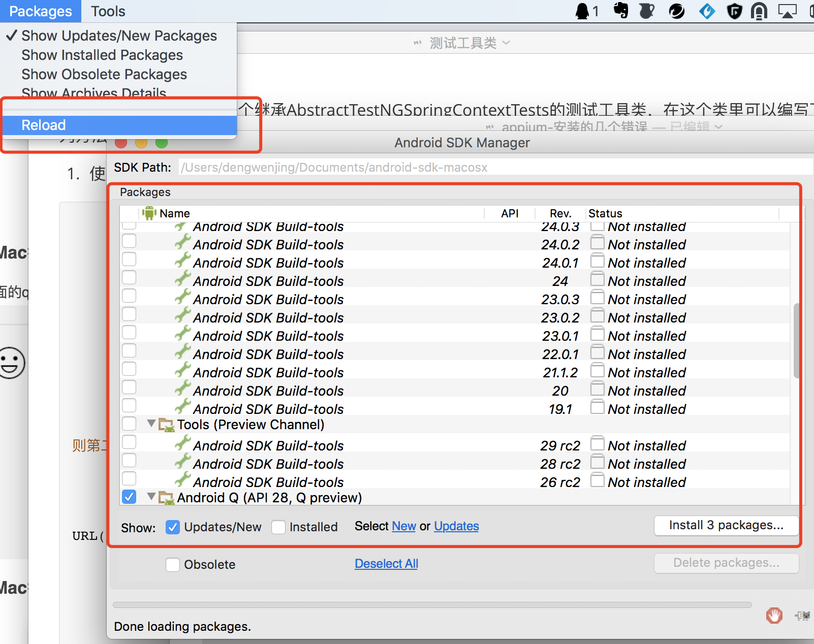Click wrench icon of Build-tools 21.1.2
Image resolution: width=814 pixels, height=644 pixels.
click(182, 371)
